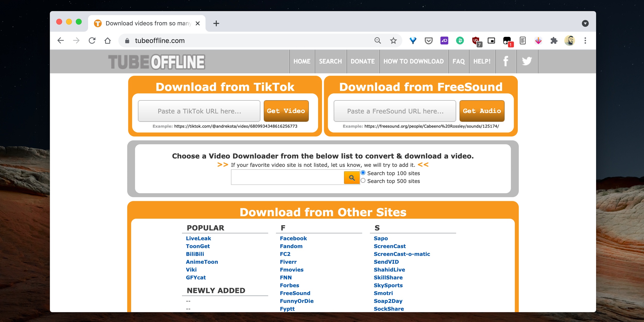Open the Extensions puzzle piece menu
Viewport: 644px width, 322px height.
554,40
